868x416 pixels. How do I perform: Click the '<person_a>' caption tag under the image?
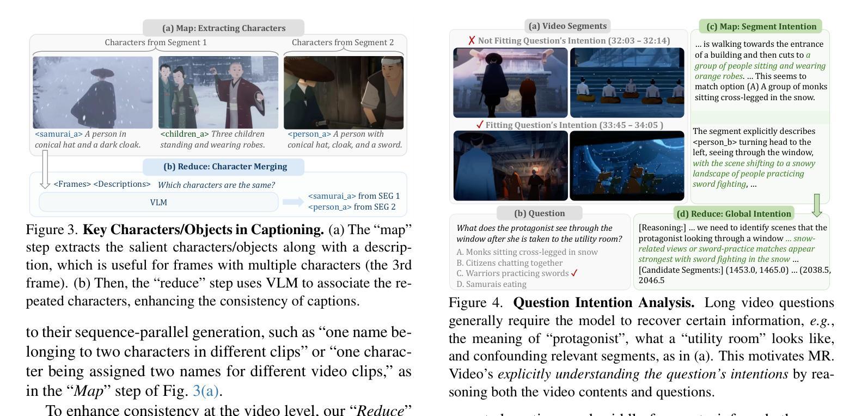[309, 134]
